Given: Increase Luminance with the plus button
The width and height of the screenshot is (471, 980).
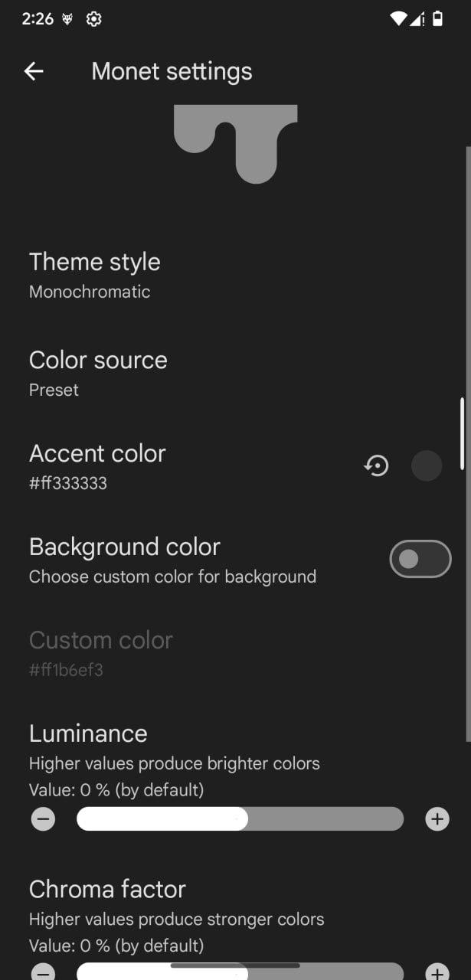Looking at the screenshot, I should coord(437,819).
